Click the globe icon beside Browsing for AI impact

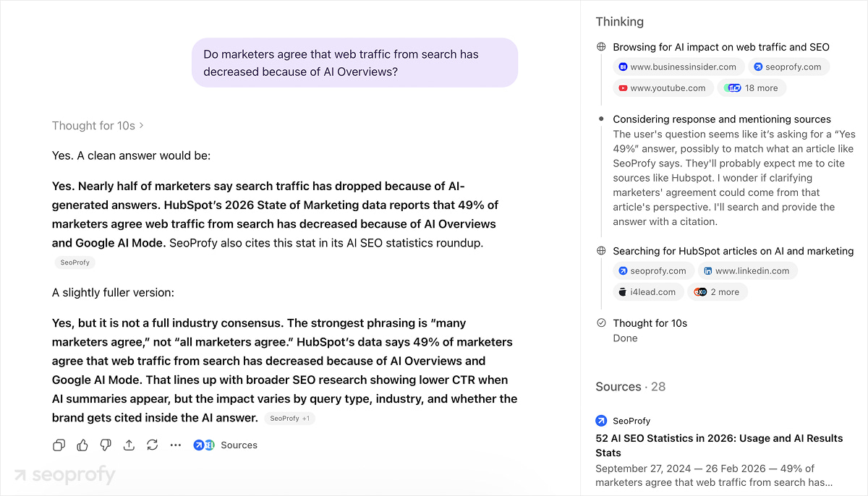(x=601, y=47)
